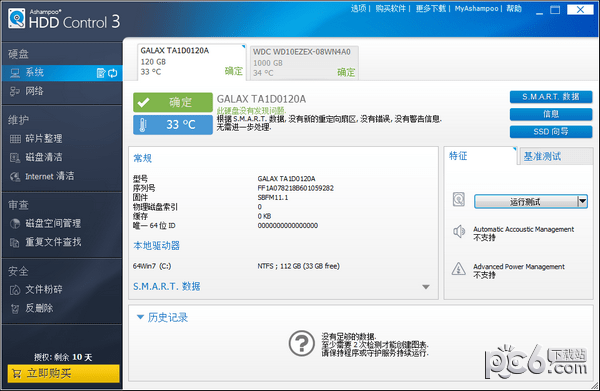
Task: Launch the SSD 向导 wizard
Action: point(551,132)
